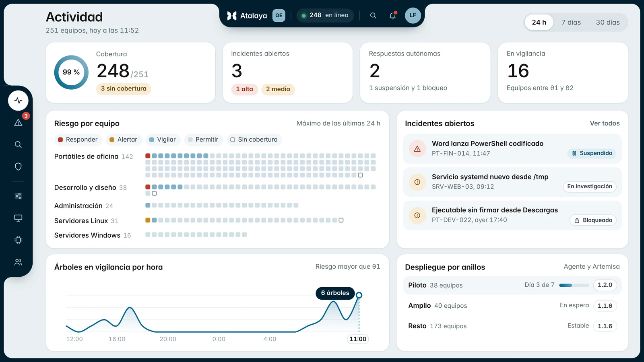Image resolution: width=644 pixels, height=362 pixels.
Task: Toggle the Responder legend filter
Action: [x=78, y=140]
